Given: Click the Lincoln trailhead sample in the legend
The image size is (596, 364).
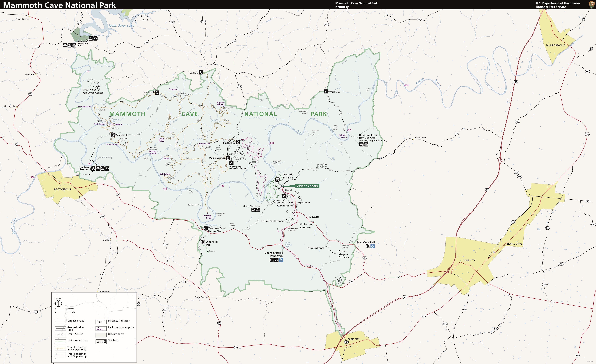Looking at the screenshot, I should pyautogui.click(x=101, y=342).
